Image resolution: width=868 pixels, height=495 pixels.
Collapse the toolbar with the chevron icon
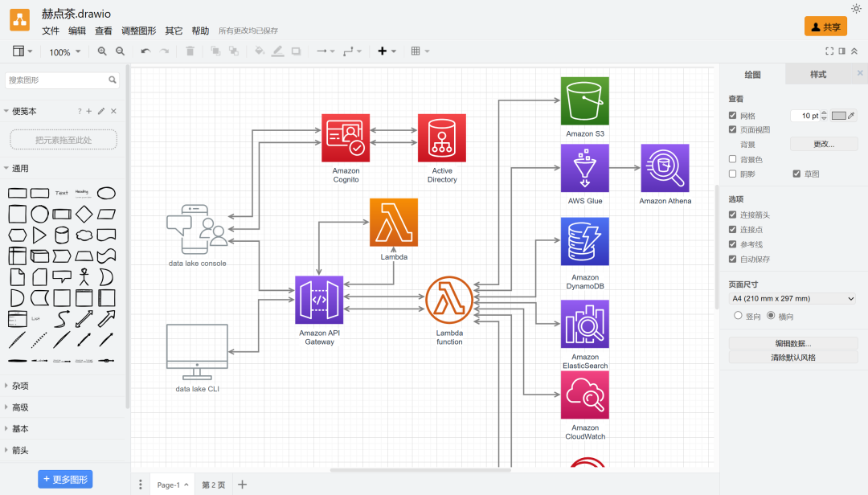click(854, 51)
